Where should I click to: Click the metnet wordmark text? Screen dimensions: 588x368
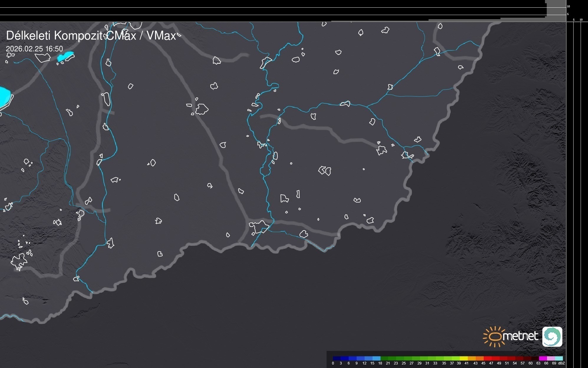tap(521, 336)
